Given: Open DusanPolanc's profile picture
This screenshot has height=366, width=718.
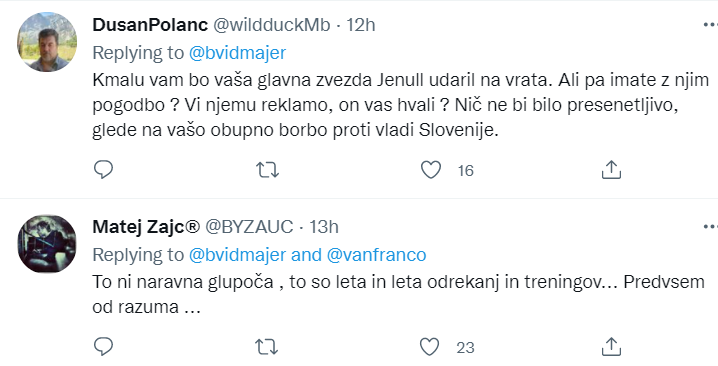Looking at the screenshot, I should pos(47,42).
